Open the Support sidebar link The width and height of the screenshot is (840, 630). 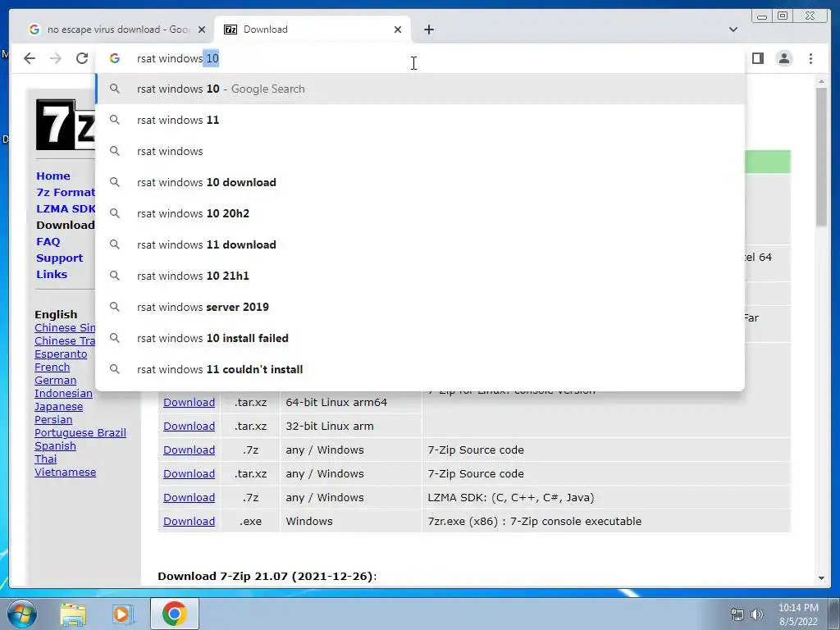tap(59, 258)
